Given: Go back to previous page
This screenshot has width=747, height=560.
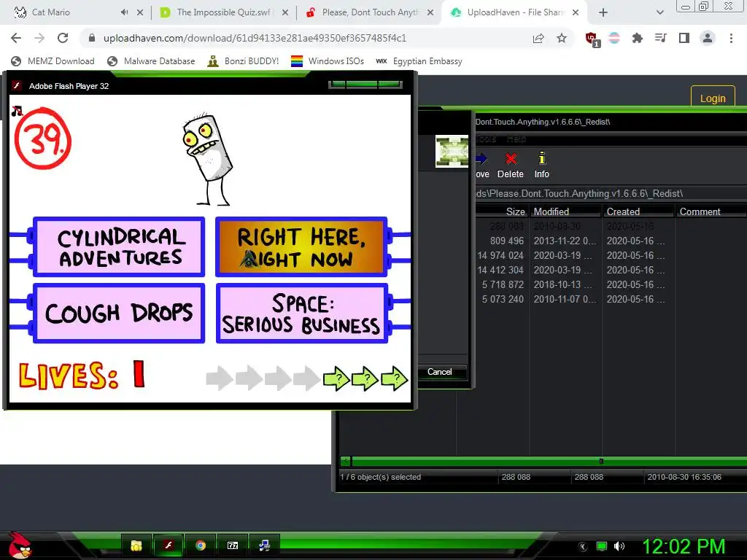Looking at the screenshot, I should pyautogui.click(x=16, y=38).
